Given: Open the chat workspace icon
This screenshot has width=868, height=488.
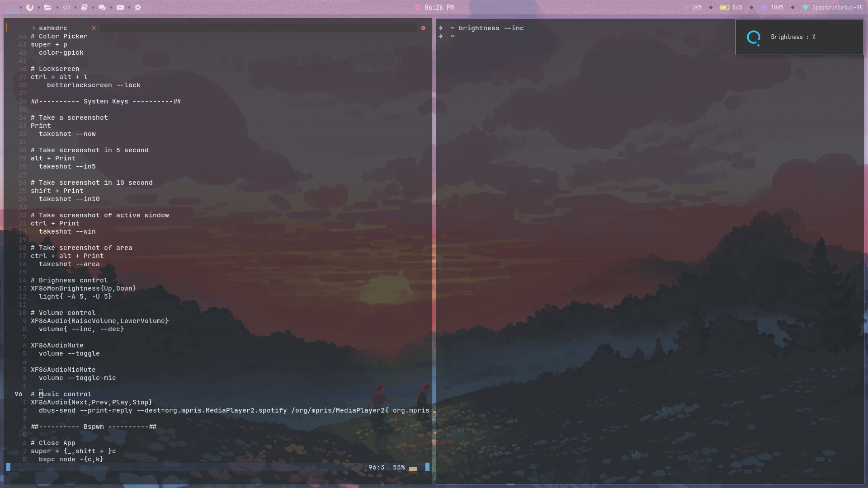Looking at the screenshot, I should point(102,7).
